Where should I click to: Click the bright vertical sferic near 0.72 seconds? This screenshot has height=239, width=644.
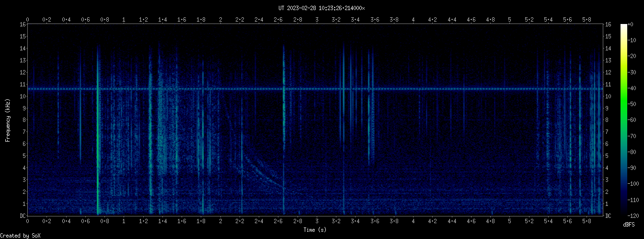point(98,130)
